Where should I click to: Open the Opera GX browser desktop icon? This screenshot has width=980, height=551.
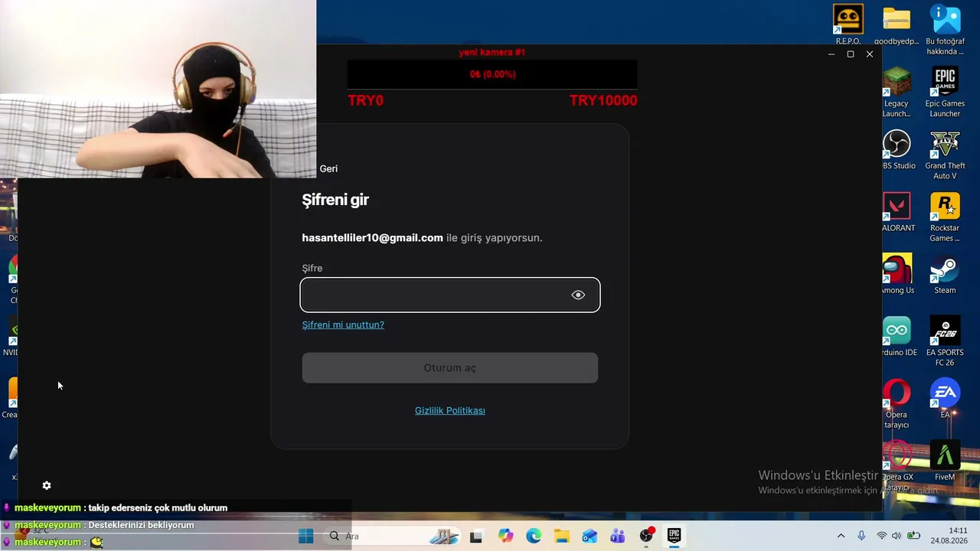(x=897, y=466)
